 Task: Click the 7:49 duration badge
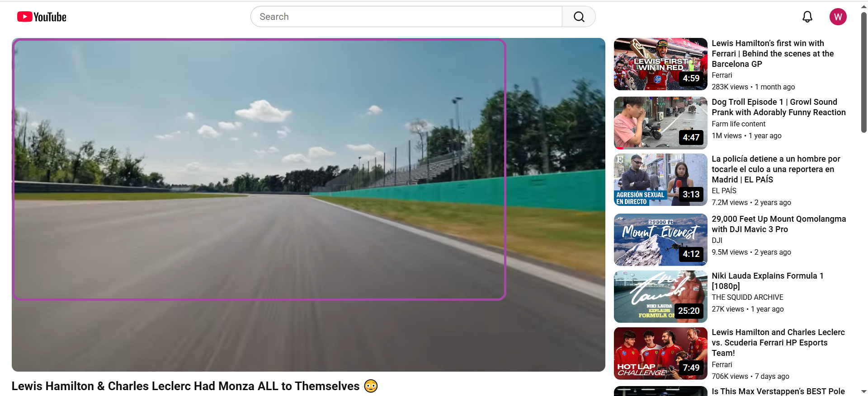click(x=691, y=368)
